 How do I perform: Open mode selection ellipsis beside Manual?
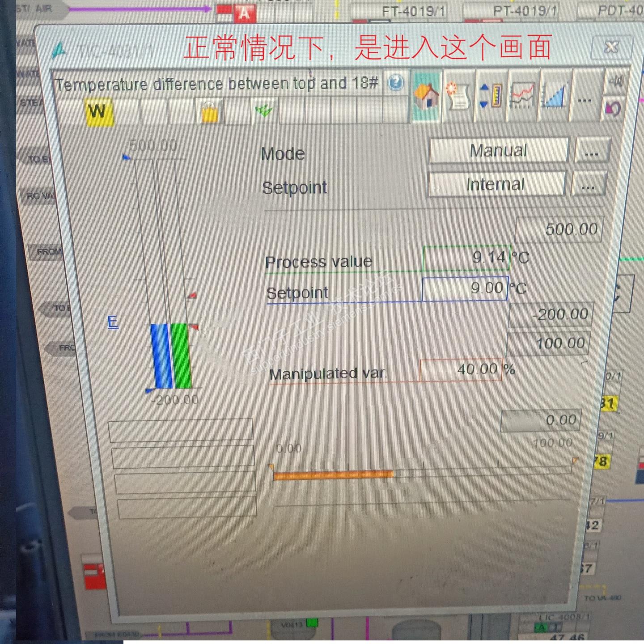coord(592,151)
